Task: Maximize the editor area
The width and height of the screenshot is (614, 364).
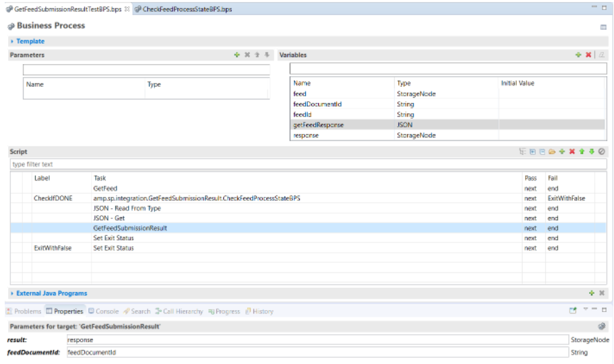Action: (604, 7)
